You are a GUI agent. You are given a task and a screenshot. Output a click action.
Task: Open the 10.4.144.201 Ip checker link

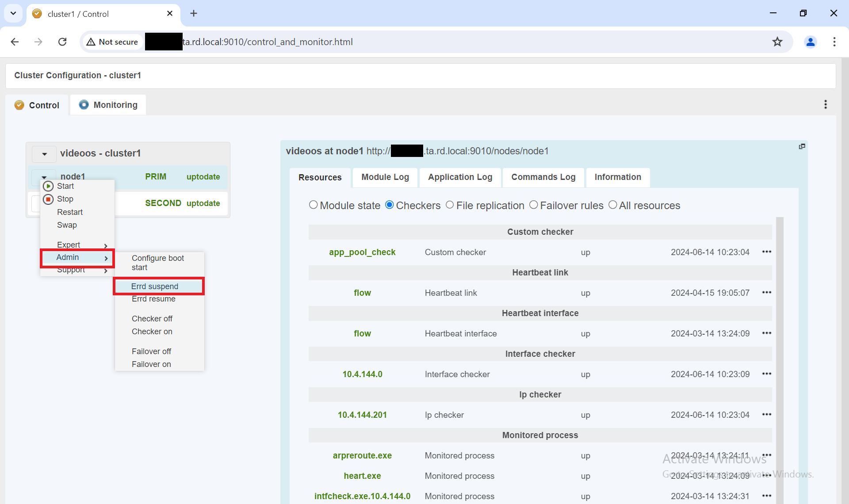[x=362, y=415]
